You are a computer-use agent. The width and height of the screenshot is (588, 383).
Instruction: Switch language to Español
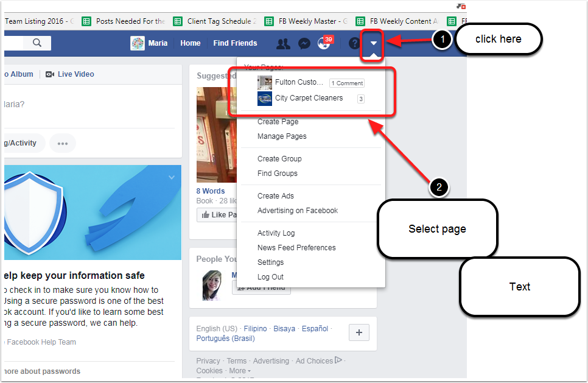pos(315,329)
